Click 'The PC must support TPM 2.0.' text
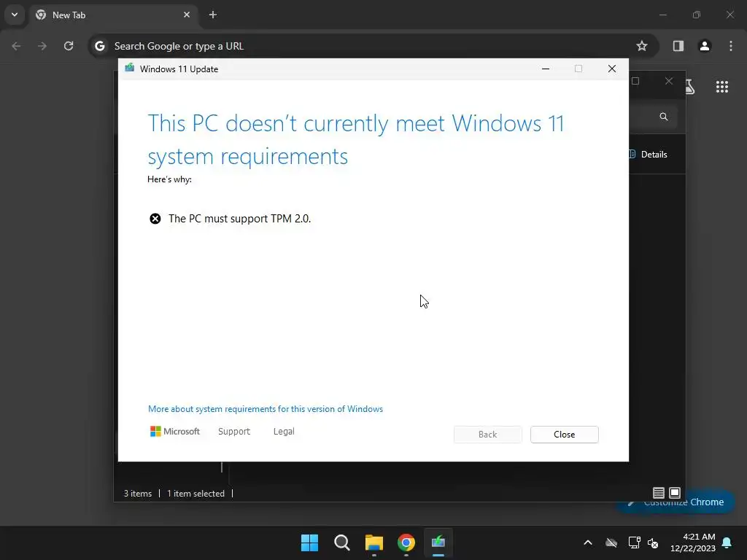747x560 pixels. 239,219
